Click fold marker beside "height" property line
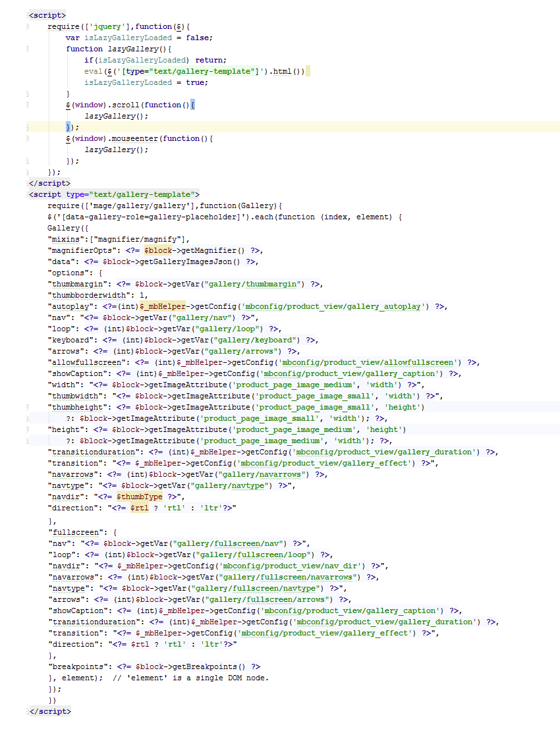The image size is (560, 731). [27, 429]
